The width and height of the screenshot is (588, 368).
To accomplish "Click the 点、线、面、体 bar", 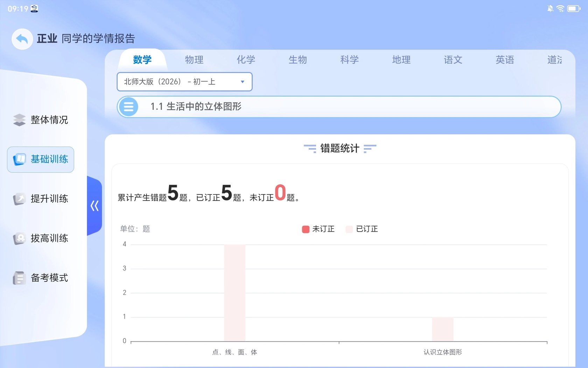I will [x=235, y=293].
